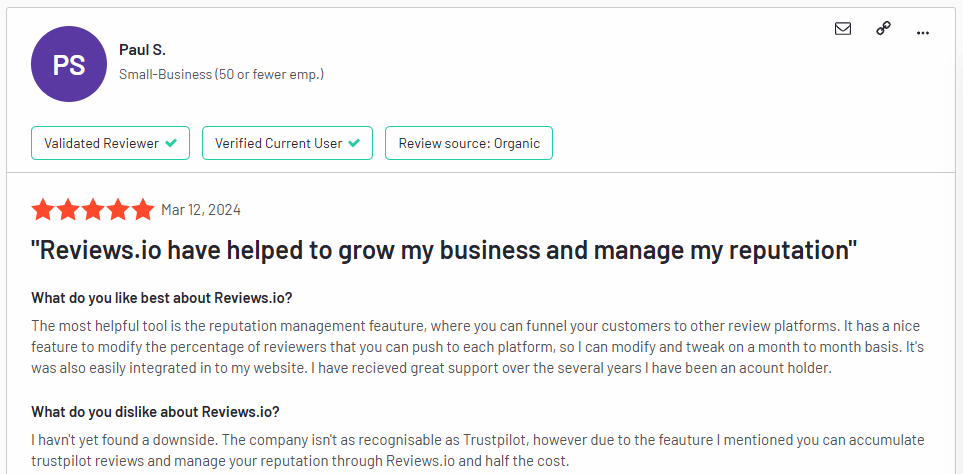963x474 pixels.
Task: Click the first orange rating star
Action: click(43, 210)
